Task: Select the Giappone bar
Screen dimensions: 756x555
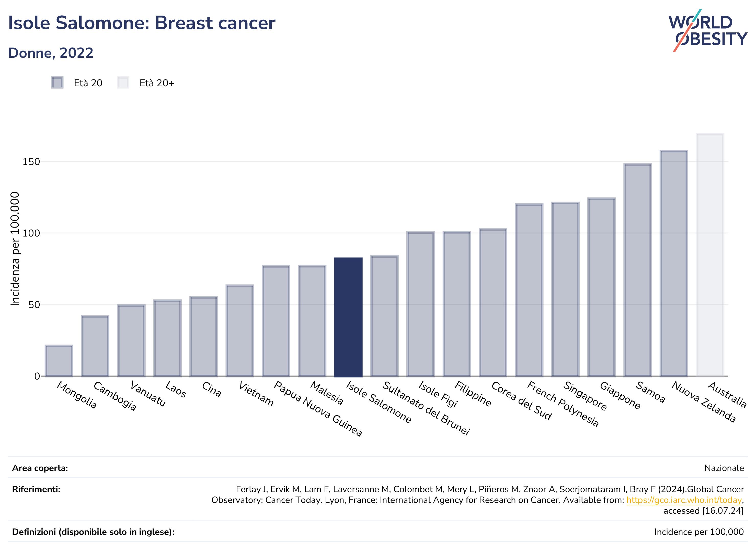Action: tap(601, 287)
